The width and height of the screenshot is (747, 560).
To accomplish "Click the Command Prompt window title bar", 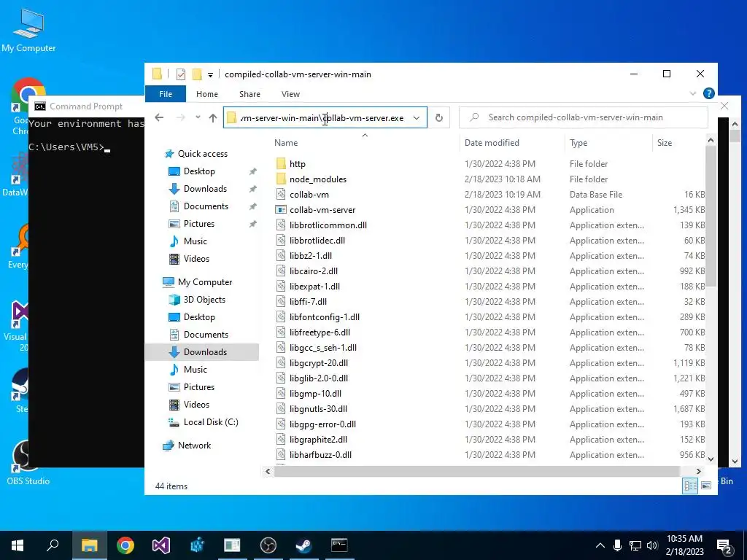I will (86, 106).
